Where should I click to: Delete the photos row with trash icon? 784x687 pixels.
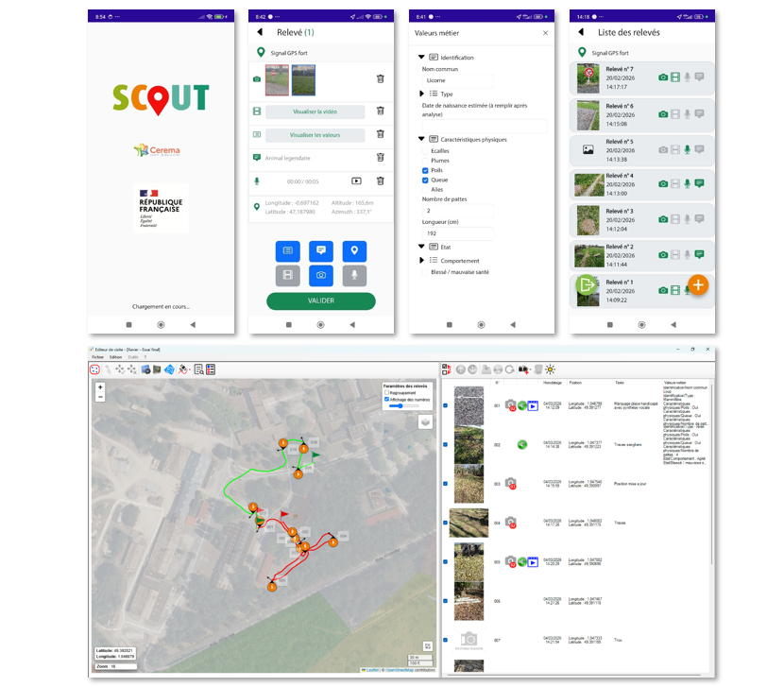(380, 80)
